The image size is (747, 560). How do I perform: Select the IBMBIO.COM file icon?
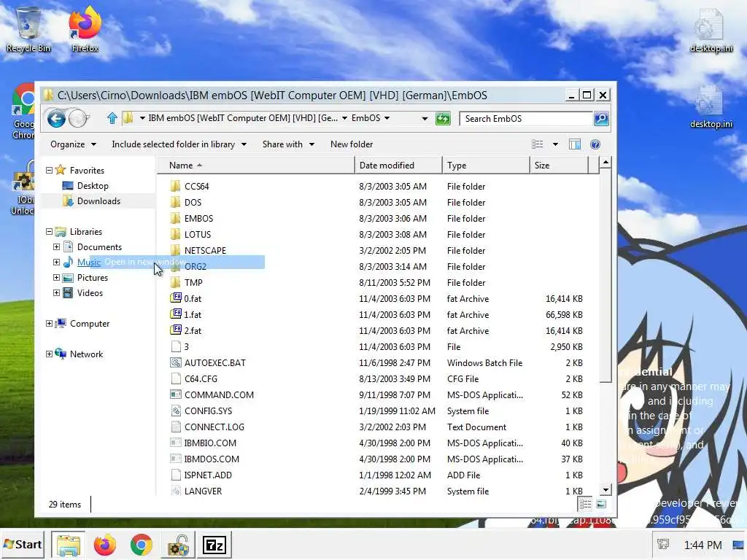pos(176,443)
